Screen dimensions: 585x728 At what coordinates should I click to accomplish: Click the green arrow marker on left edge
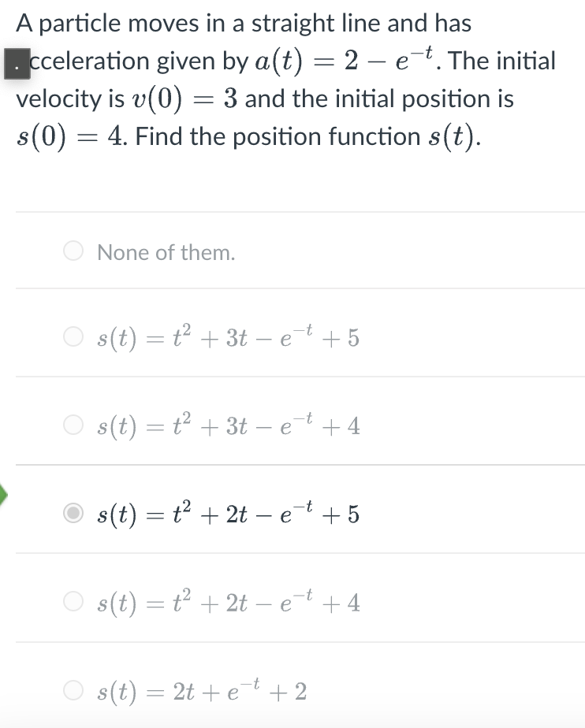coord(3,492)
